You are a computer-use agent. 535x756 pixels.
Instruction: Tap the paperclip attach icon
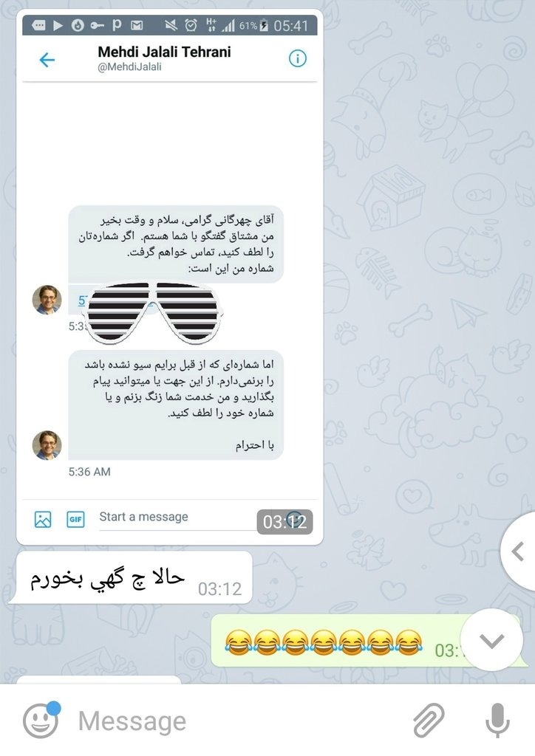point(429,721)
